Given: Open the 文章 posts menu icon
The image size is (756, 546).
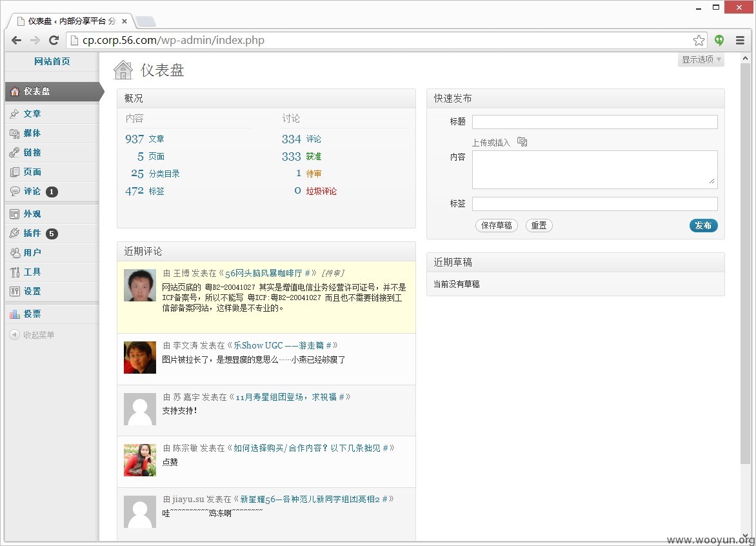Looking at the screenshot, I should (14, 114).
